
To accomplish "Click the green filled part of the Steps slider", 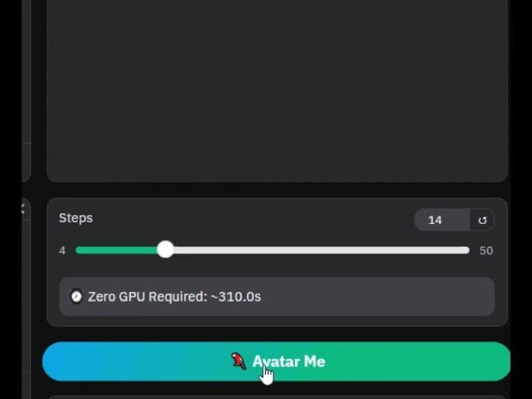I will pyautogui.click(x=117, y=250).
